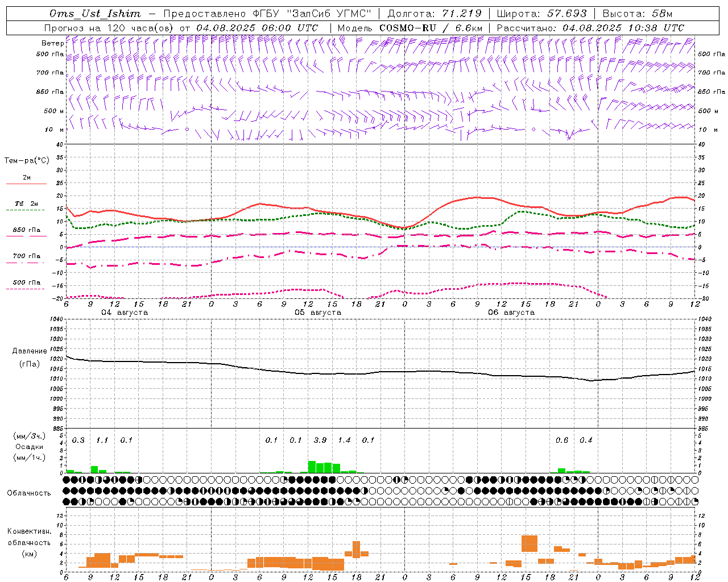728x582 pixels.
Task: Select the 0.6 precipitation total value
Action: click(562, 440)
